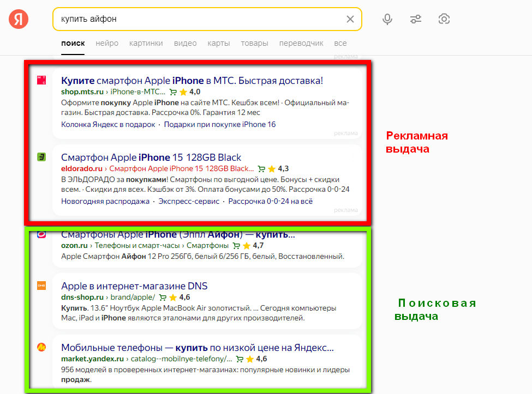Switch to the 'карты' tab

pos(219,44)
